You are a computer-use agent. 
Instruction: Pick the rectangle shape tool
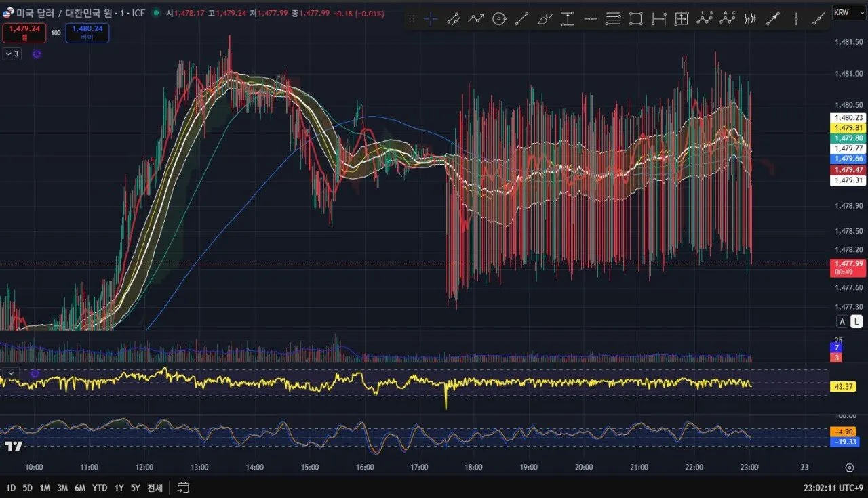[x=635, y=19]
